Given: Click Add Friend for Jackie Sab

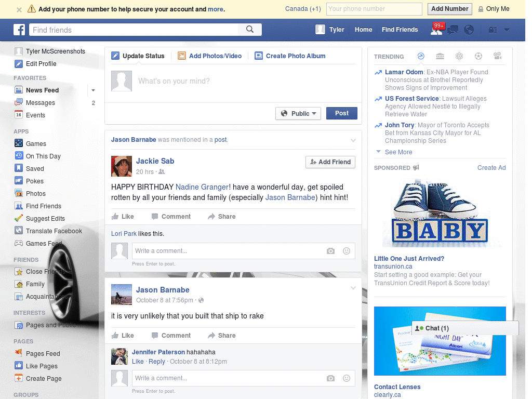Looking at the screenshot, I should (330, 162).
